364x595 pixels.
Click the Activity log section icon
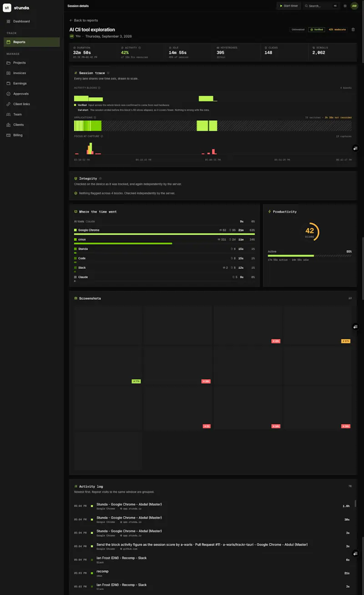tap(76, 487)
